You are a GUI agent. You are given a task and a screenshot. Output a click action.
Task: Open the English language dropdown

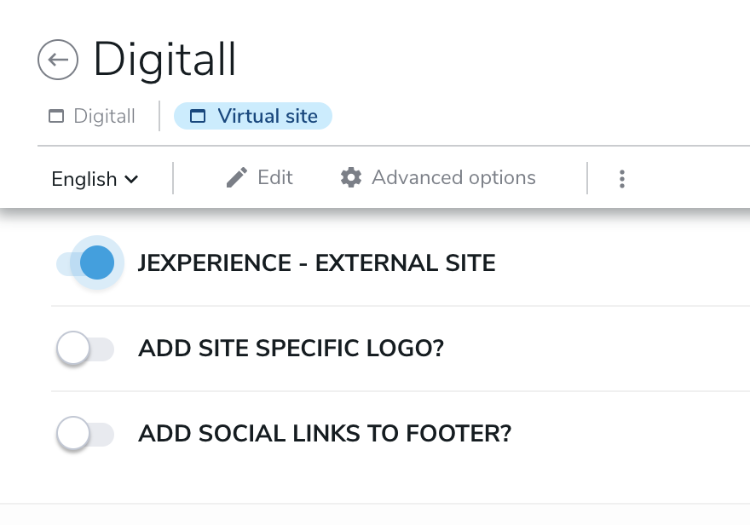(x=95, y=179)
